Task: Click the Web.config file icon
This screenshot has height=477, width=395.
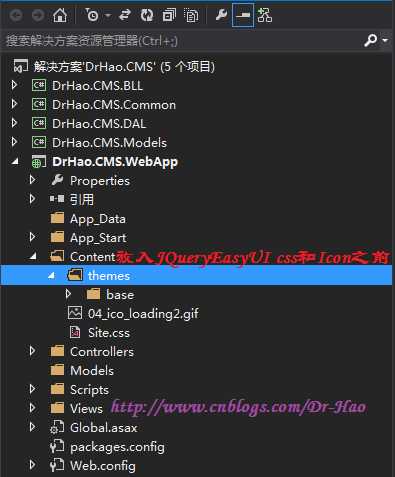Action: 57,465
